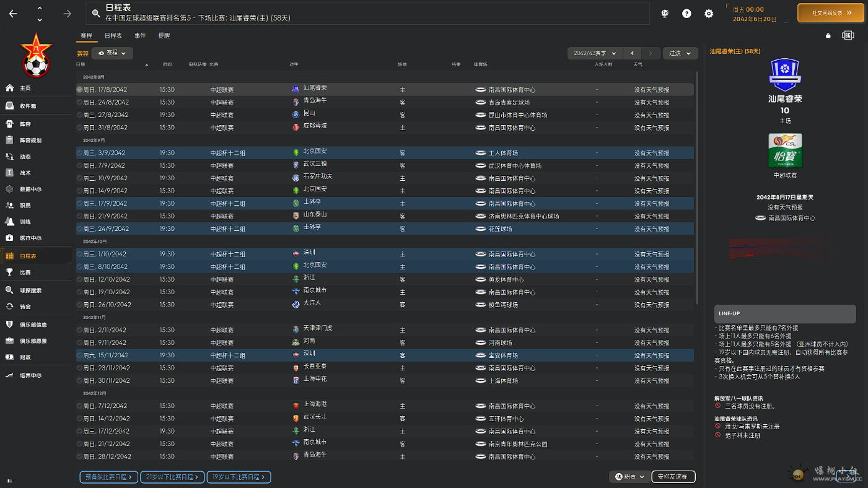This screenshot has height=488, width=868.
Task: Expand the 2042/43赛季 season dropdown
Action: coord(595,53)
